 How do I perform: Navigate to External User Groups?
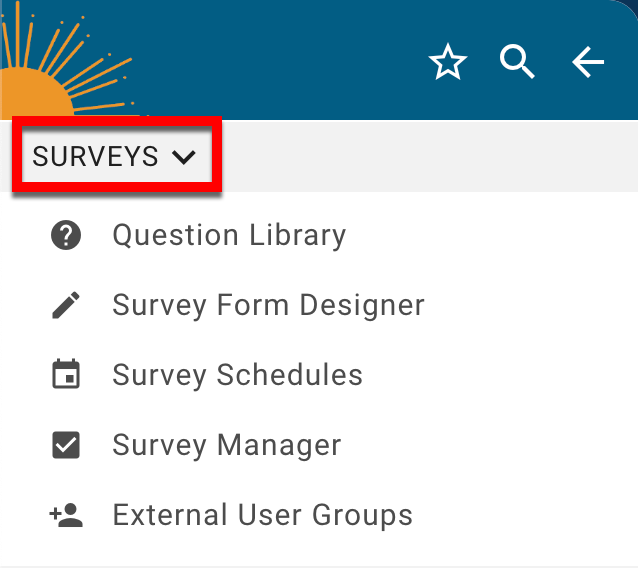pyautogui.click(x=262, y=516)
